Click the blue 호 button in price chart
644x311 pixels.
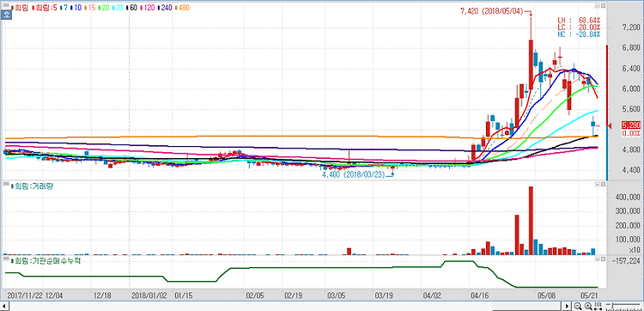click(x=7, y=15)
